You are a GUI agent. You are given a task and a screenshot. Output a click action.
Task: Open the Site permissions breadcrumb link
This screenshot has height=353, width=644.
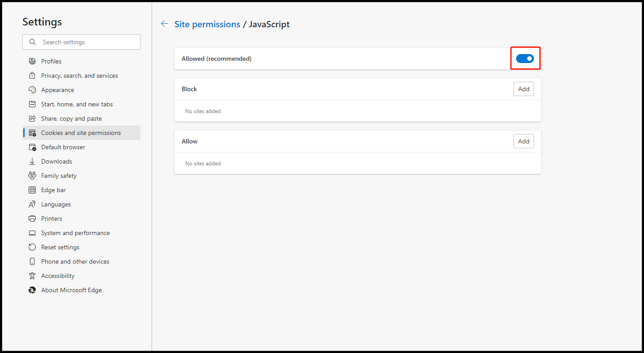click(x=207, y=24)
